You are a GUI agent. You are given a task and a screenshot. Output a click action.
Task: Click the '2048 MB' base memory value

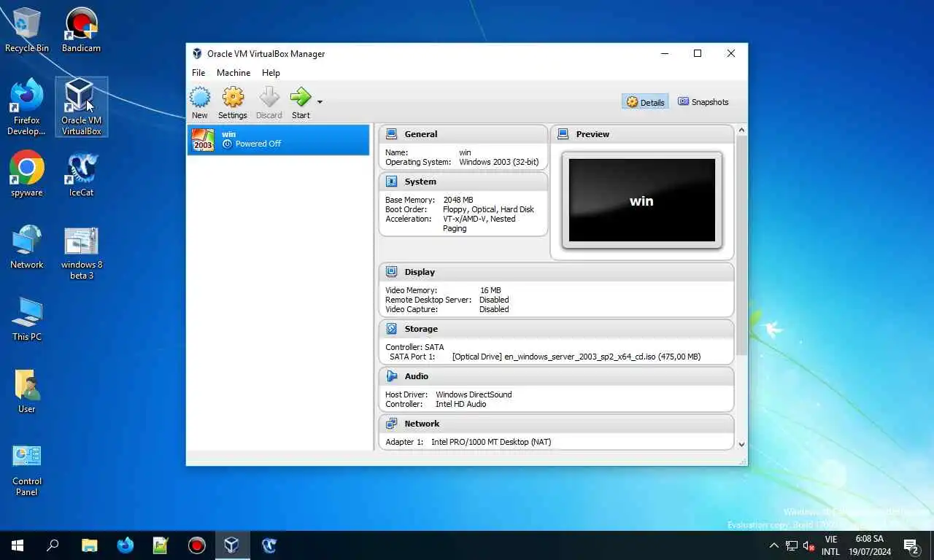458,200
